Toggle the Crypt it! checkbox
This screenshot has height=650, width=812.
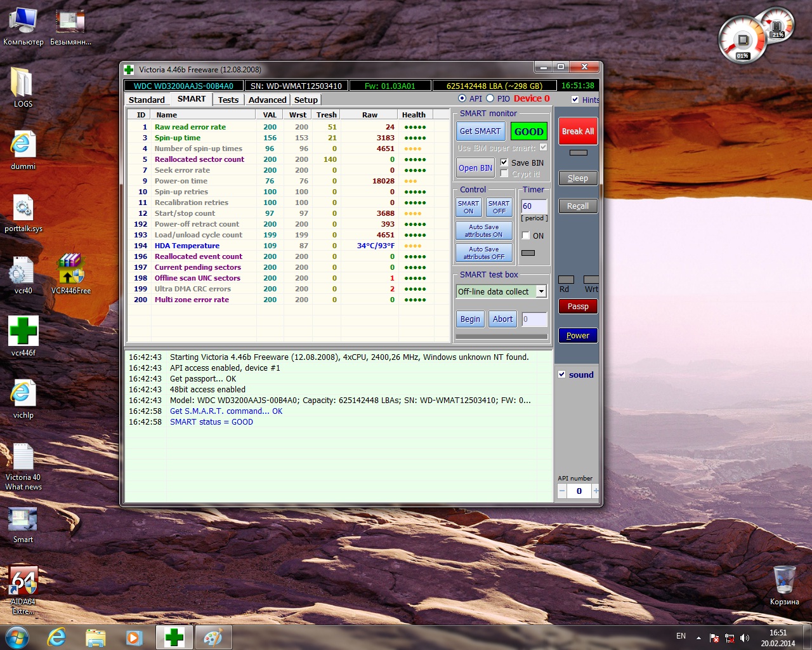coord(504,173)
